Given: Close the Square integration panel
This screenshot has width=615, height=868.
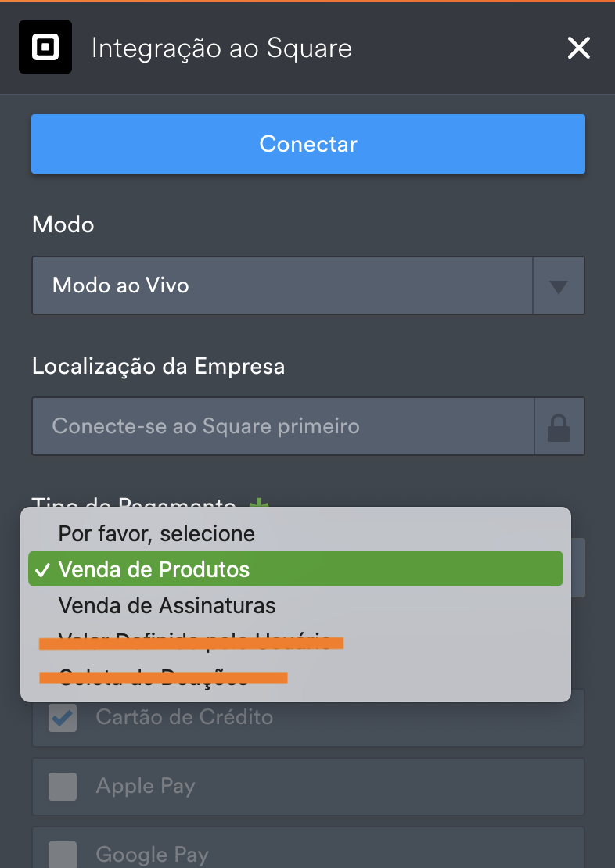Looking at the screenshot, I should pyautogui.click(x=578, y=48).
